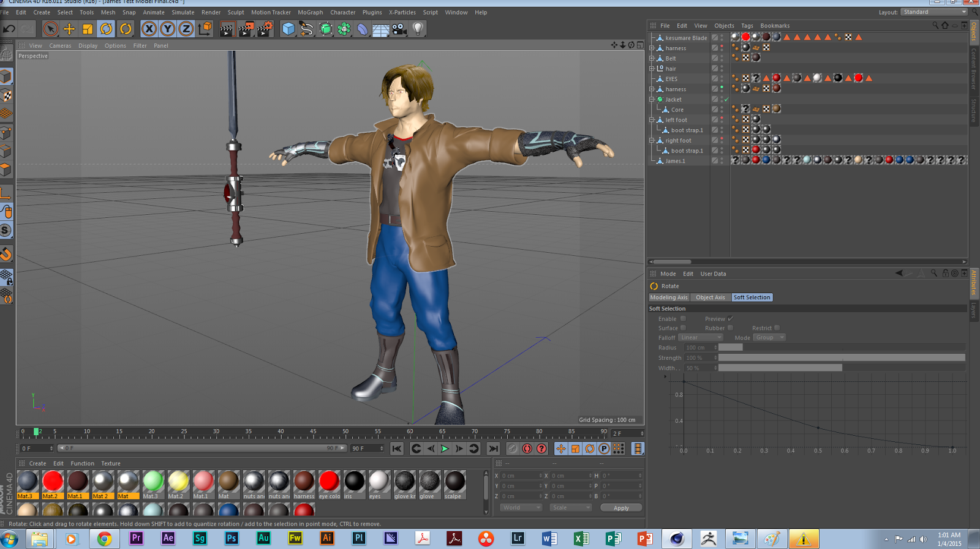Click the Undo arrow icon
This screenshot has width=980, height=549.
point(9,29)
